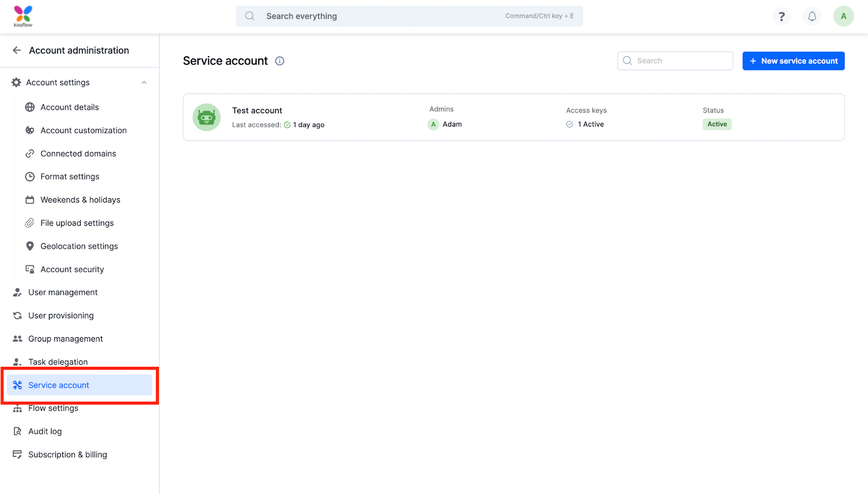Click the Adam admin avatar A
868x494 pixels.
[433, 124]
